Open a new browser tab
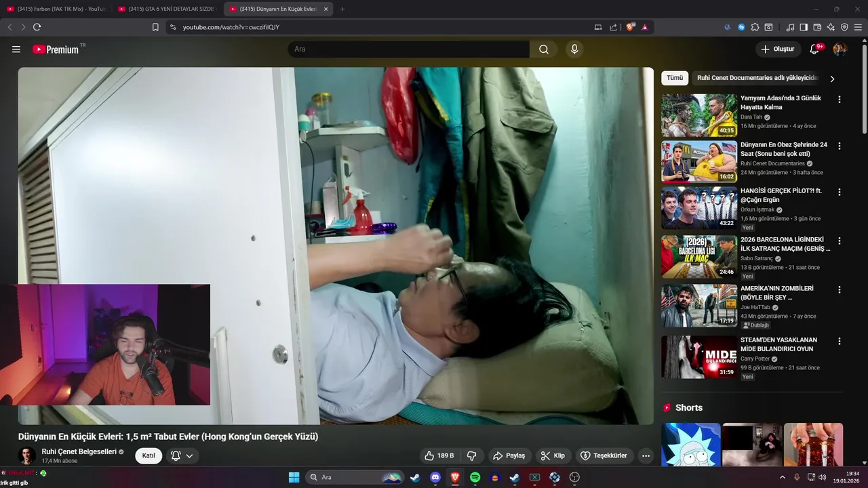 tap(342, 9)
